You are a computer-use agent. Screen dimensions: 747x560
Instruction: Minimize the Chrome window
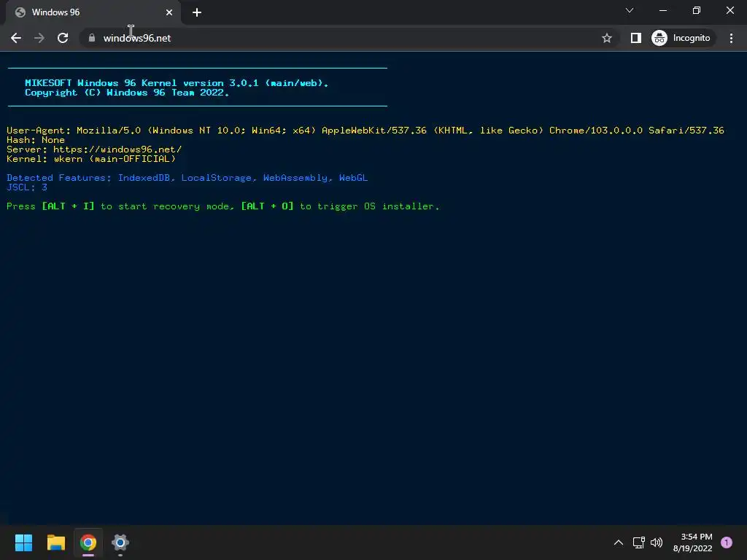pos(662,10)
